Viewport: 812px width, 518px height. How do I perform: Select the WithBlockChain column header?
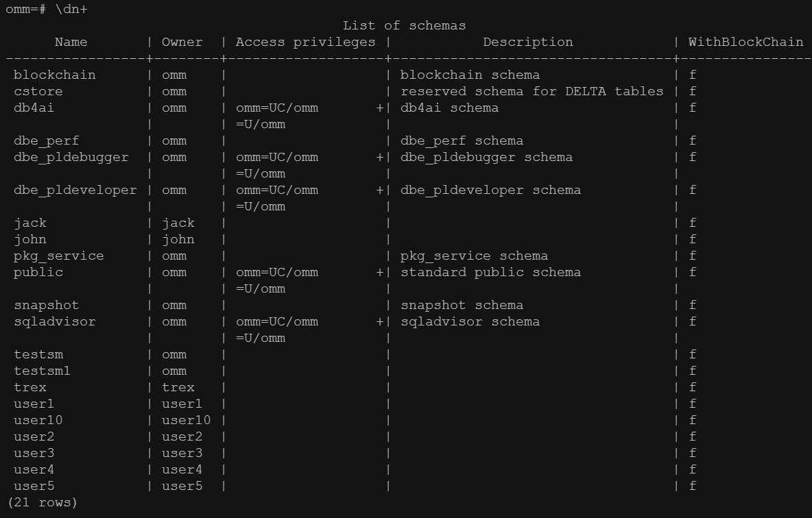[x=746, y=42]
